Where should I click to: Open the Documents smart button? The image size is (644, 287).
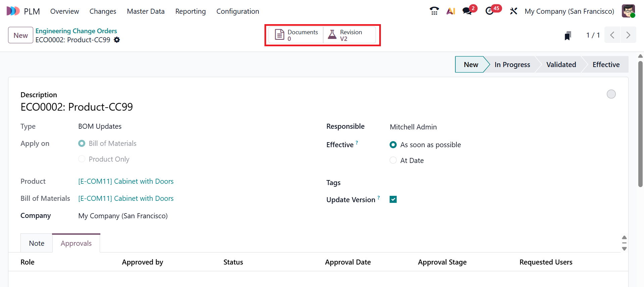[x=296, y=35]
